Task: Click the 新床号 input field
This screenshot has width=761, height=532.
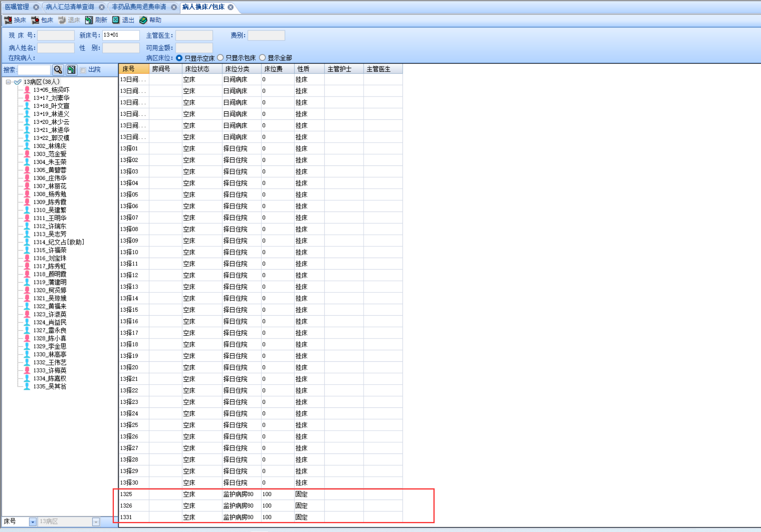Action: 121,35
